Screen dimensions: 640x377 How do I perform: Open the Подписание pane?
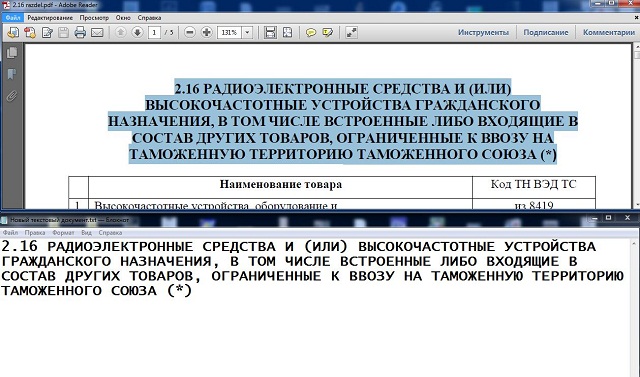tap(546, 32)
